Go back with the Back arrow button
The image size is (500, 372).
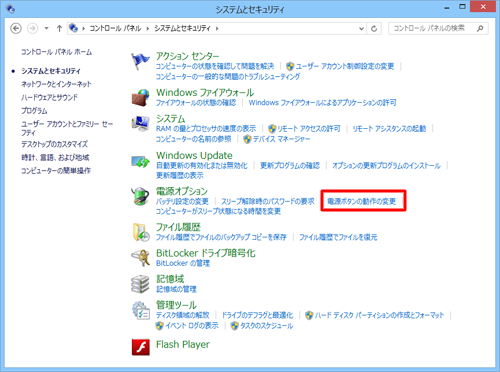pos(16,28)
